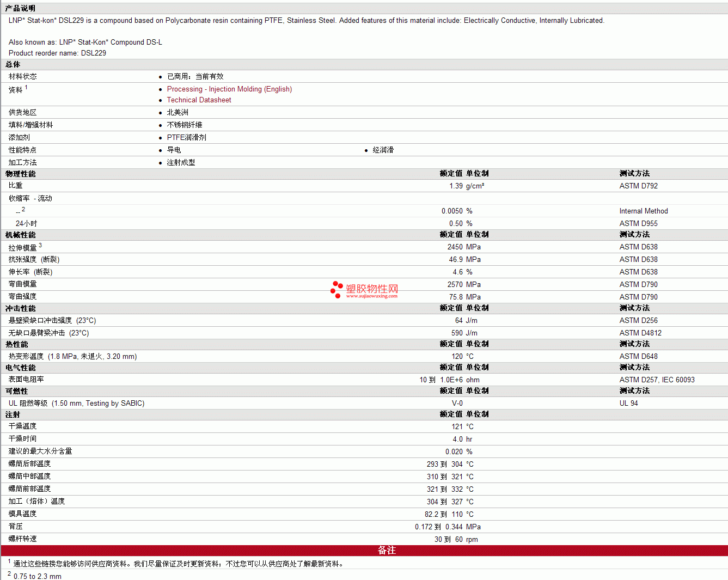Click ASTM D955 test method
Screen dimensions: 728x580
coord(638,224)
